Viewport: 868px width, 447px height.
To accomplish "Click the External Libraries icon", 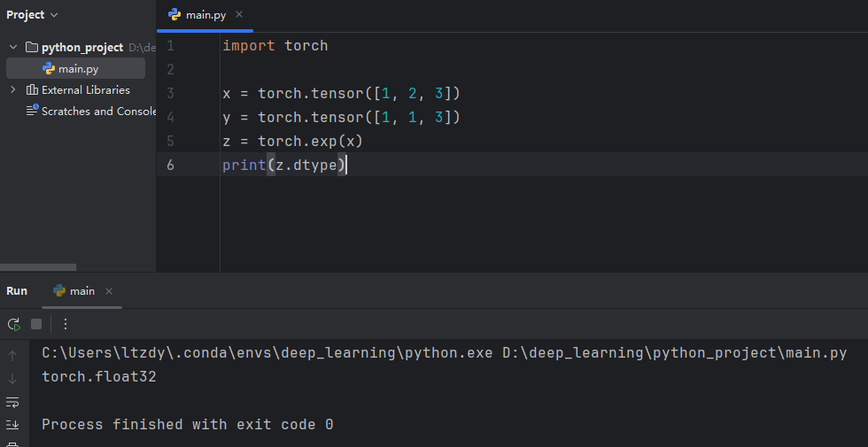I will pos(32,89).
